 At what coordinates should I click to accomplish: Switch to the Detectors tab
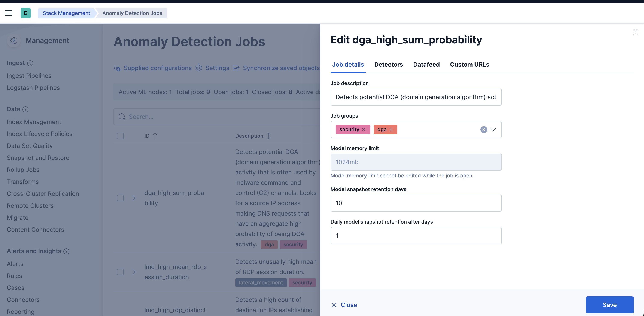click(388, 64)
